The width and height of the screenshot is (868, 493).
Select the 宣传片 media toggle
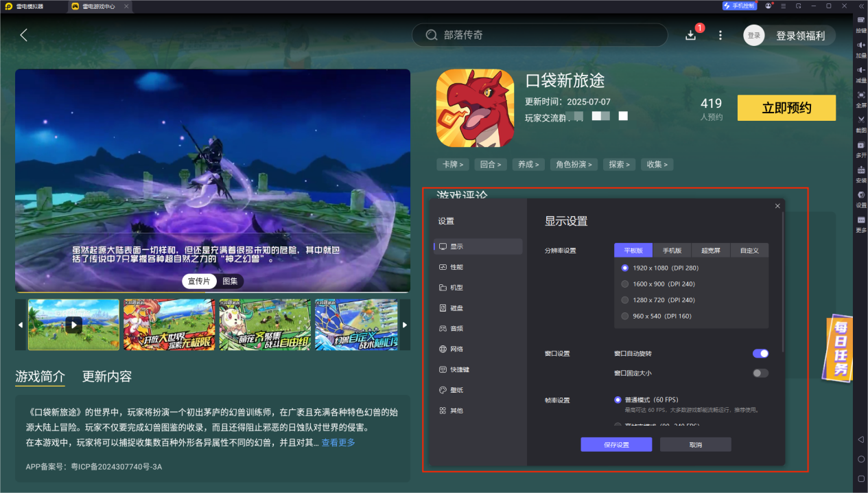point(200,282)
